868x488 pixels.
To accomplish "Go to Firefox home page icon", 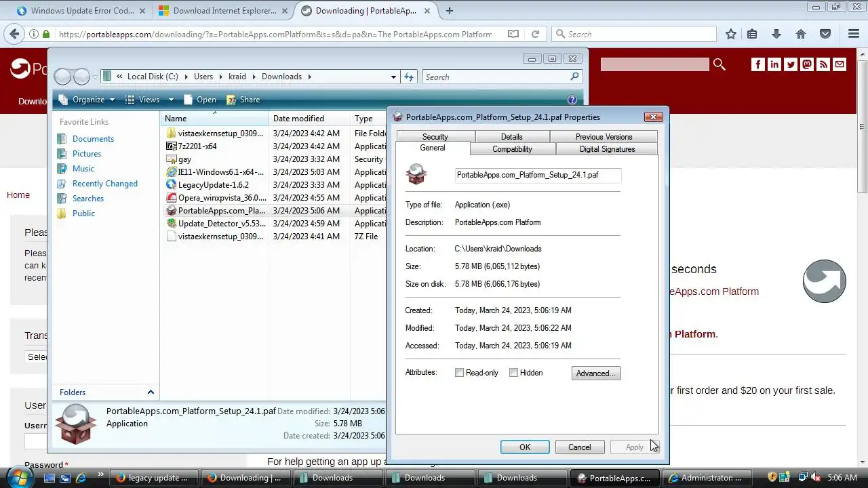I will pyautogui.click(x=801, y=34).
